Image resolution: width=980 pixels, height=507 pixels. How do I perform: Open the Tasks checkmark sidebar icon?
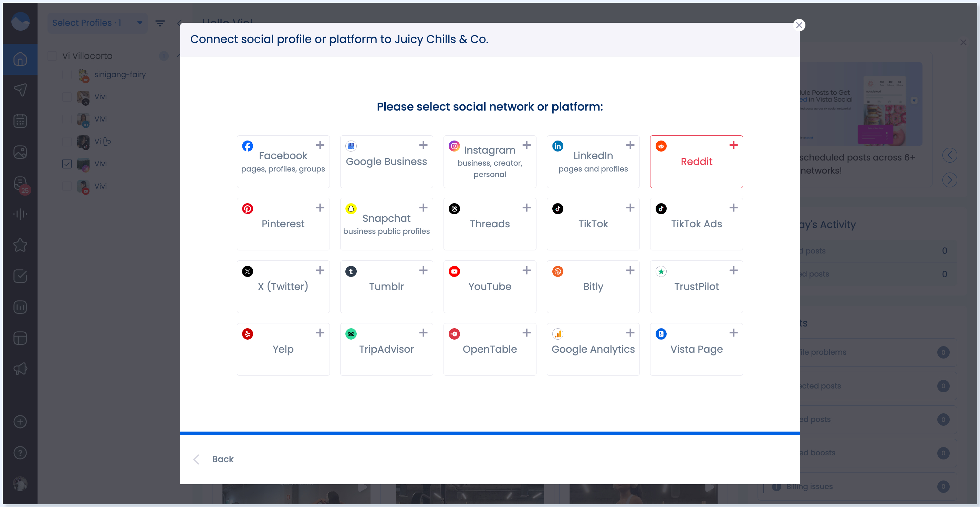(20, 276)
